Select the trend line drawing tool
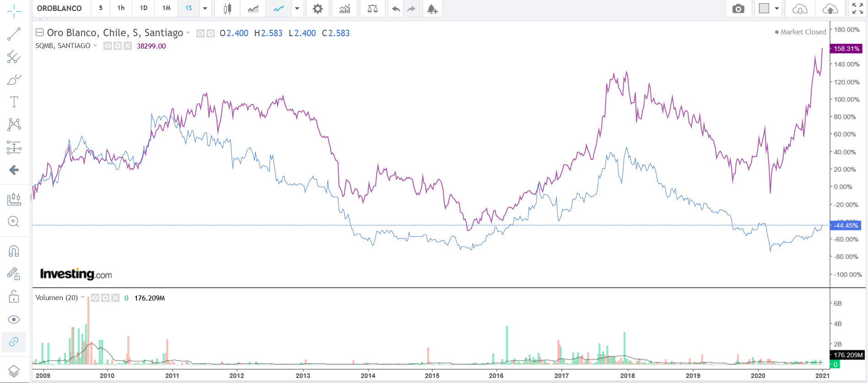 [14, 34]
